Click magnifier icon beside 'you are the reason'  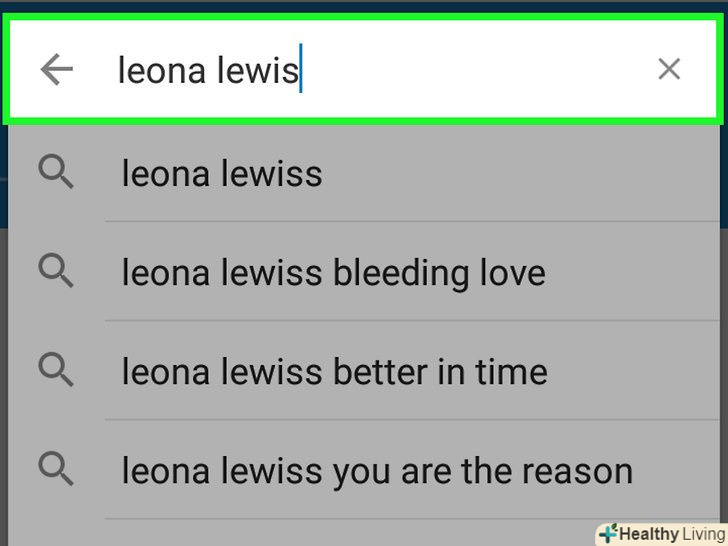point(56,469)
